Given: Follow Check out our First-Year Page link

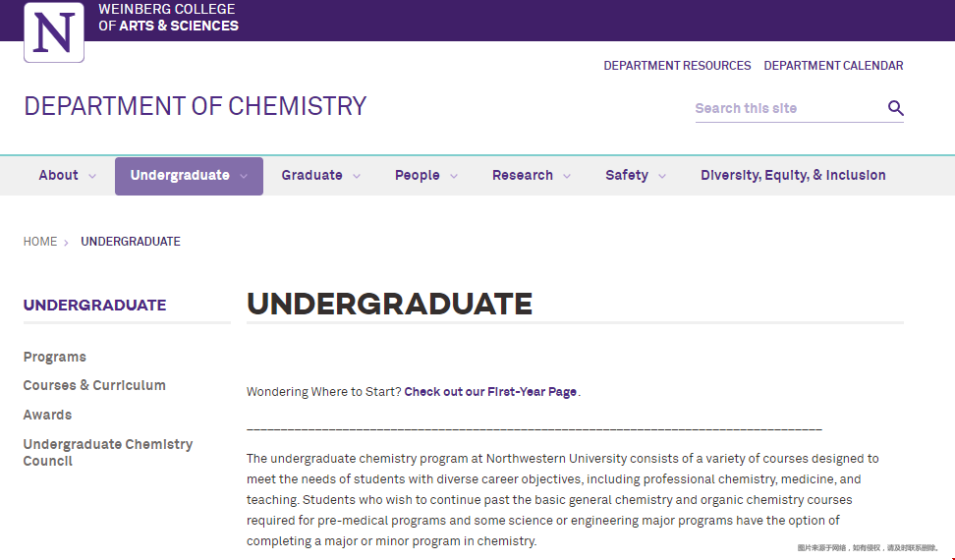Looking at the screenshot, I should click(x=490, y=392).
